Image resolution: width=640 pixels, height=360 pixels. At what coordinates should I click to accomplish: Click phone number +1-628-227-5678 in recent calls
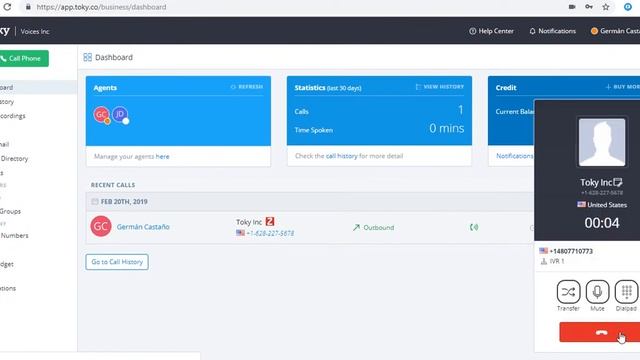tap(270, 233)
